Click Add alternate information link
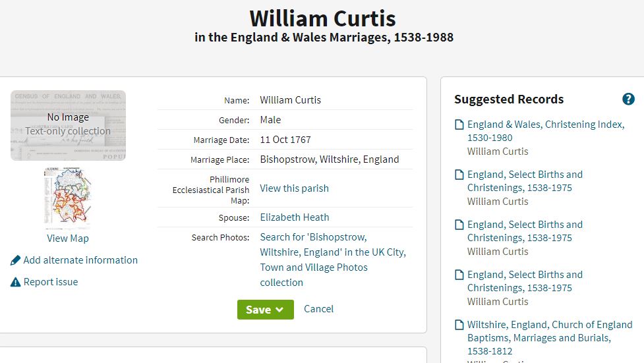Viewport: 644px width, 363px height. pos(80,260)
